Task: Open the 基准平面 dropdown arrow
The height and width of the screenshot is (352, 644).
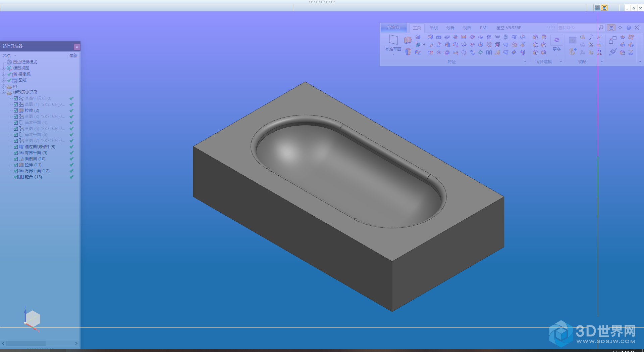Action: click(x=393, y=54)
